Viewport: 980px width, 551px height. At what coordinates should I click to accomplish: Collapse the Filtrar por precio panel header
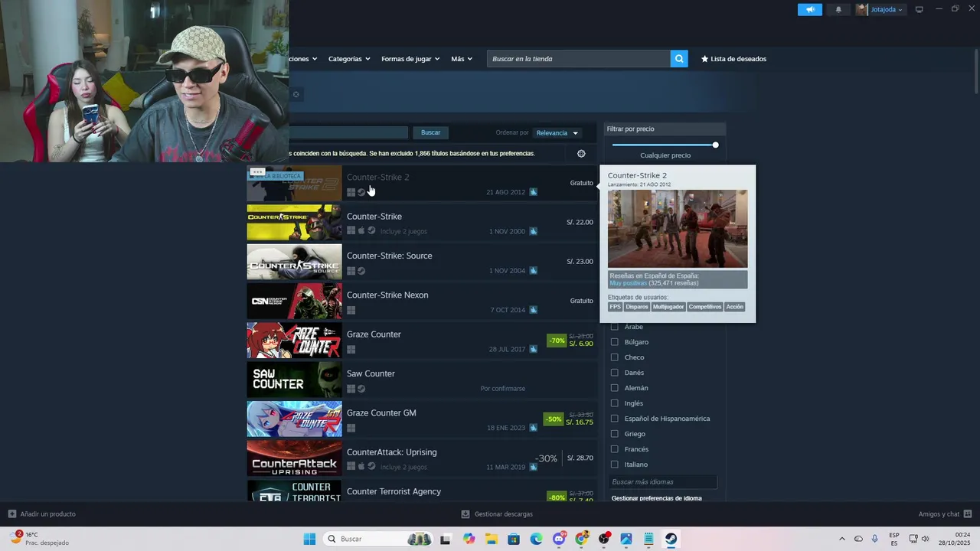[665, 129]
